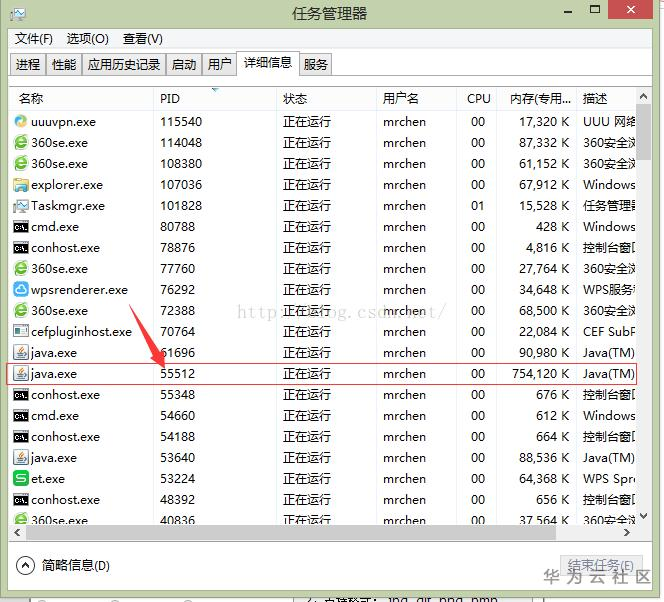The height and width of the screenshot is (602, 664).
Task: Switch to the 性能 tab
Action: (x=64, y=64)
